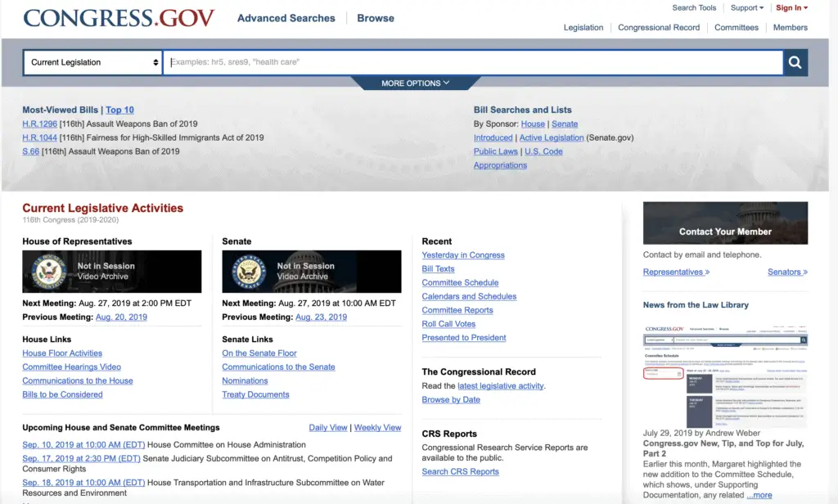Open Senate previous meeting Aug. 23, 2019
This screenshot has width=838, height=504.
pyautogui.click(x=321, y=317)
